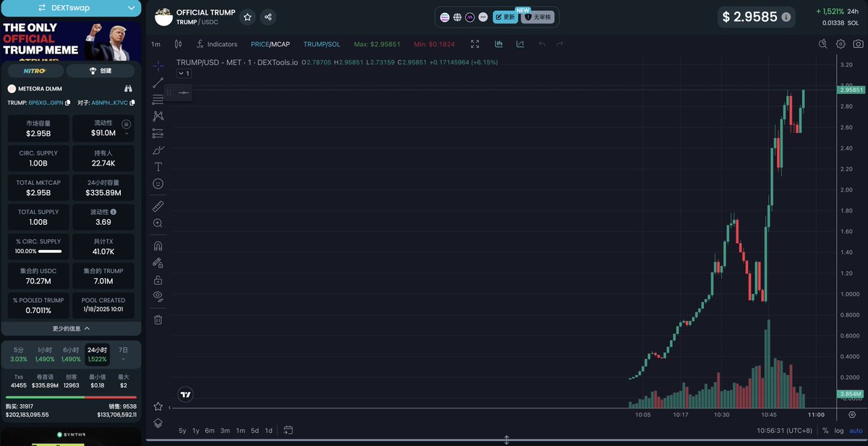Open the emoji icons tool

pyautogui.click(x=158, y=184)
